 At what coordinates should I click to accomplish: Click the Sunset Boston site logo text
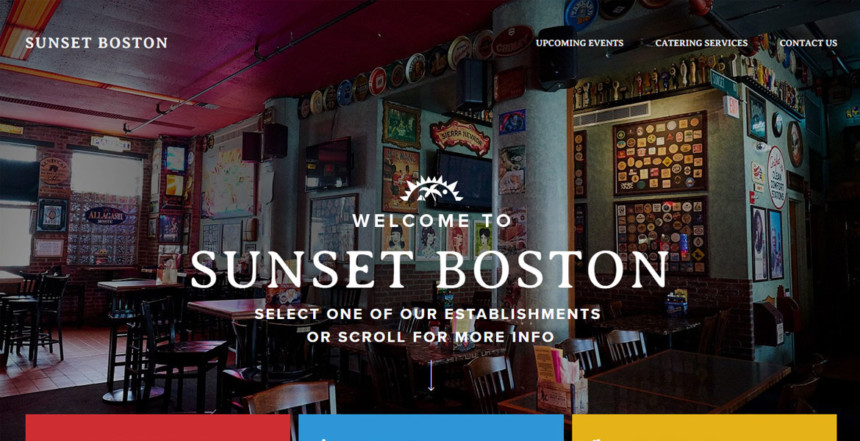pyautogui.click(x=97, y=43)
